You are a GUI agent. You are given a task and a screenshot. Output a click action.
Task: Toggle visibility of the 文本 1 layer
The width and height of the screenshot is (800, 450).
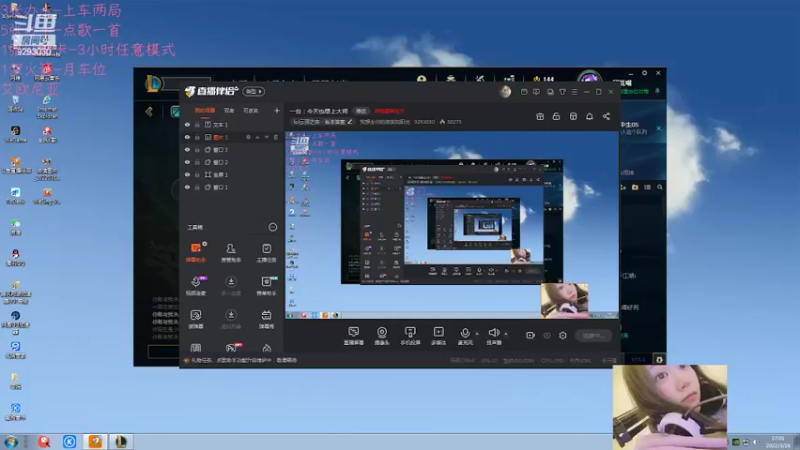click(x=187, y=125)
